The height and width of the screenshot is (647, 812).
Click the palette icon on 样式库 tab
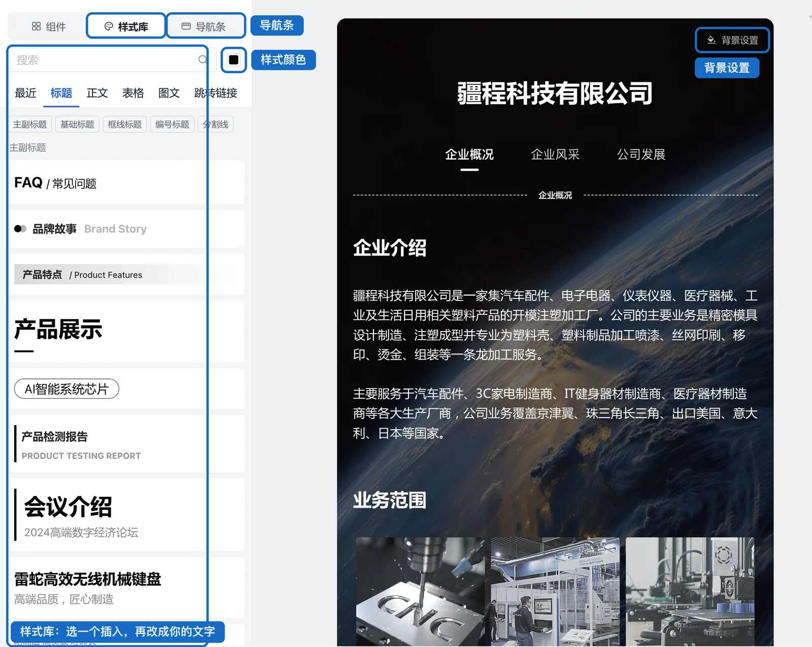pos(109,26)
